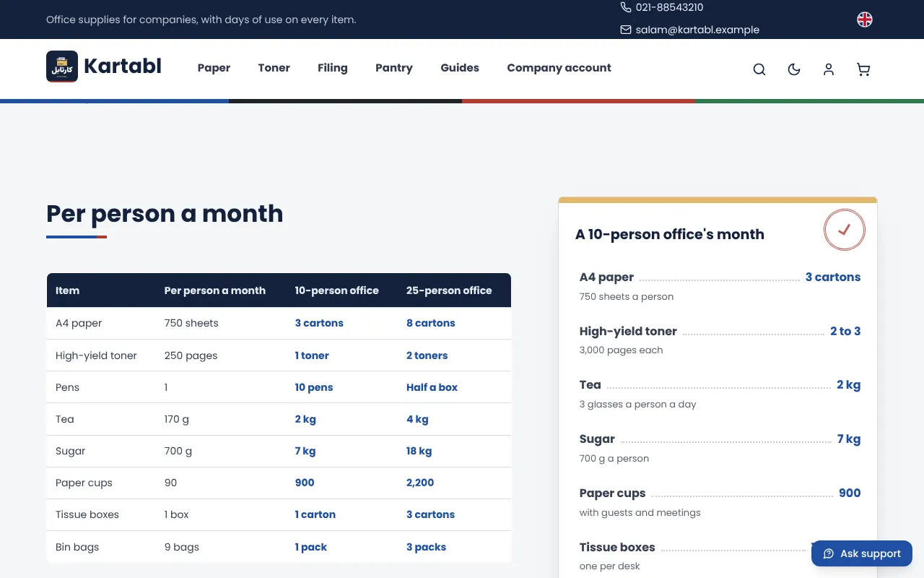This screenshot has height=578, width=924.
Task: Open Company account page
Action: click(x=559, y=68)
